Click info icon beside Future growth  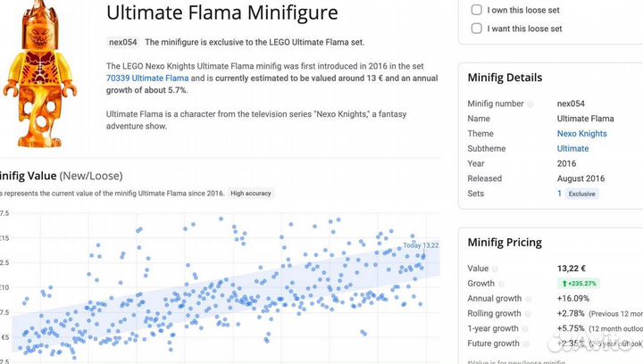coord(526,343)
